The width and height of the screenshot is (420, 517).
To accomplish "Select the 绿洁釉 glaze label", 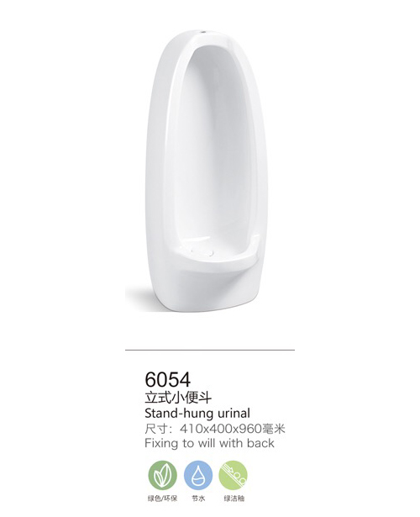I will 234,499.
